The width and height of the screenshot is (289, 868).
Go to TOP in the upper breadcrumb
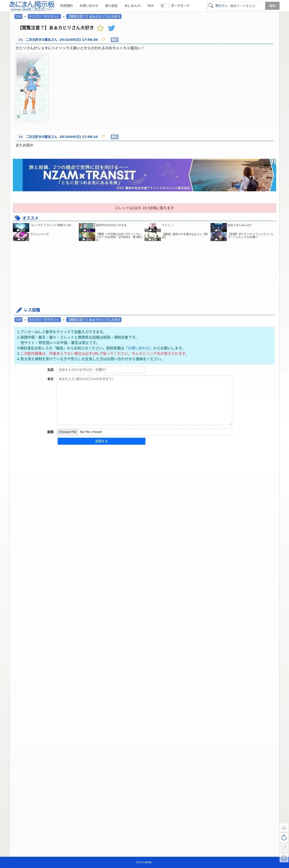pyautogui.click(x=18, y=16)
